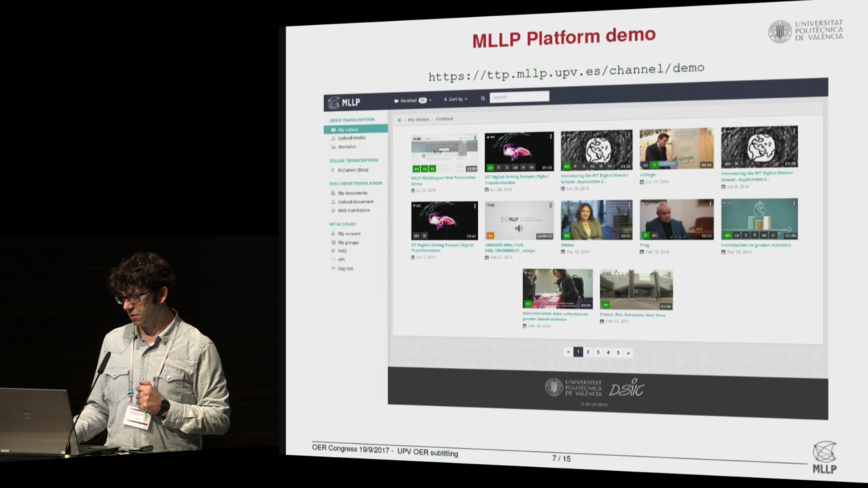The height and width of the screenshot is (488, 868).
Task: Open options menu on gender statistics video
Action: 794,203
